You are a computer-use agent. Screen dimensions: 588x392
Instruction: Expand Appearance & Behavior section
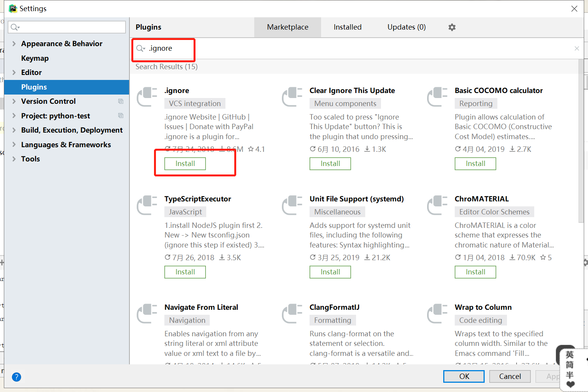(x=14, y=43)
